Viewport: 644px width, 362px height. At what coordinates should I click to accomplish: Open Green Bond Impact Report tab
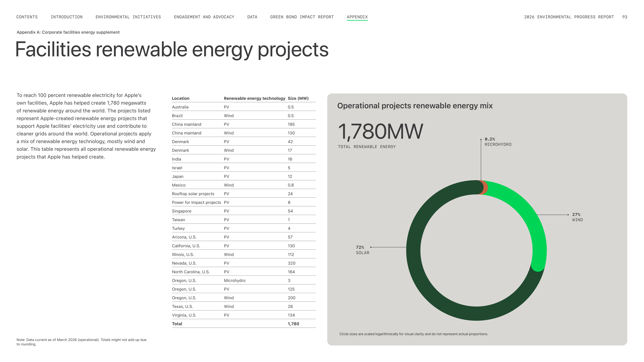click(x=302, y=17)
